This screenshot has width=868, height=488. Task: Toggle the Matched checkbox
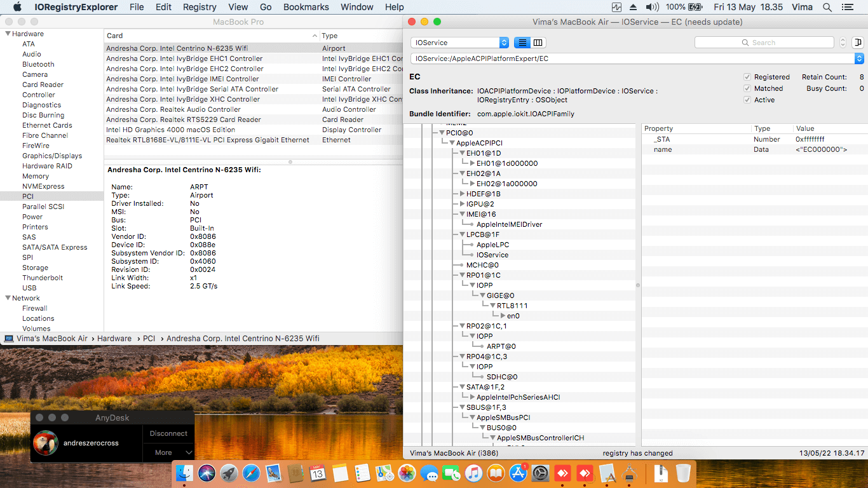pyautogui.click(x=747, y=88)
